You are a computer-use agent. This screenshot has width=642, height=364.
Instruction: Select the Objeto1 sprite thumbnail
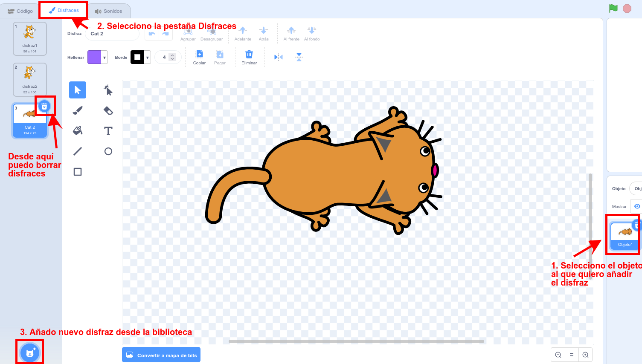[x=625, y=235]
